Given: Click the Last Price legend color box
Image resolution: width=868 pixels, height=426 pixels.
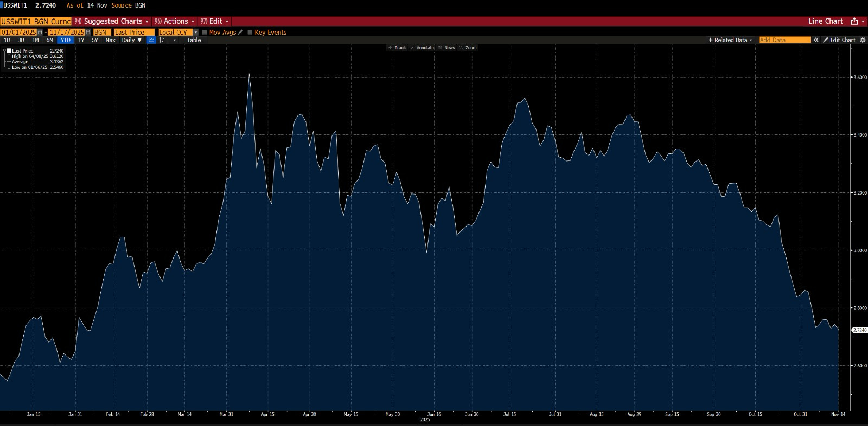Looking at the screenshot, I should [9, 51].
